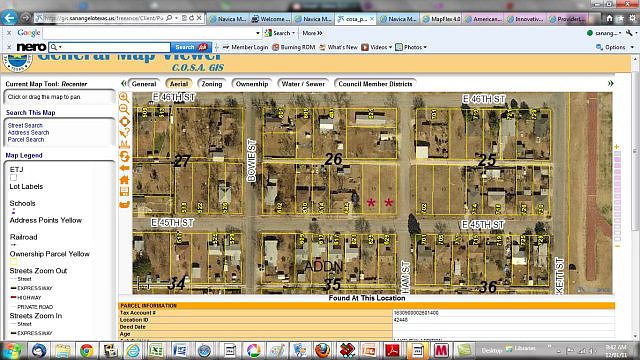The height and width of the screenshot is (360, 640).
Task: Switch to the Ownership map tab
Action: [x=252, y=84]
